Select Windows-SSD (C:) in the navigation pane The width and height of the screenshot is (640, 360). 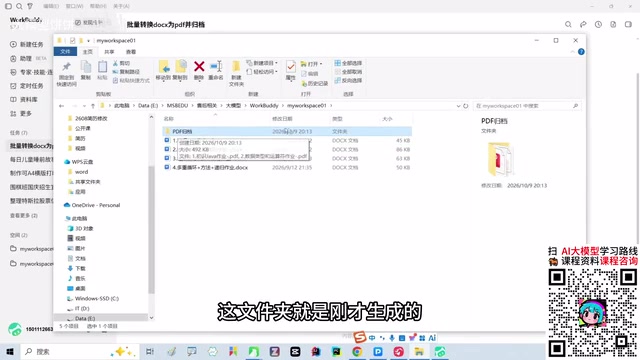(93, 298)
